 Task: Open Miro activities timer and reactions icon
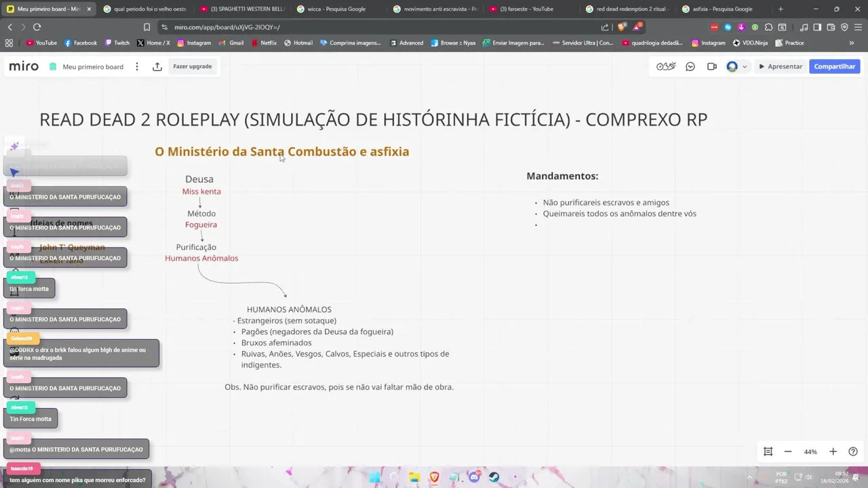[666, 66]
